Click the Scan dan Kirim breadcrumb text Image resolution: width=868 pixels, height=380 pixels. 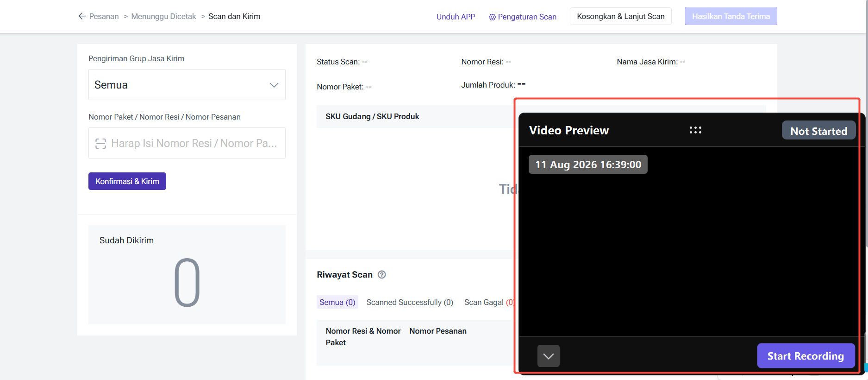(x=234, y=16)
